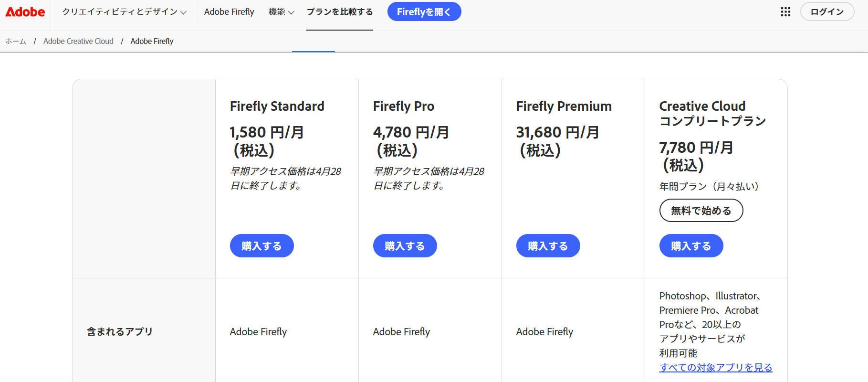Click the Firefly Standard plan heading

(277, 106)
